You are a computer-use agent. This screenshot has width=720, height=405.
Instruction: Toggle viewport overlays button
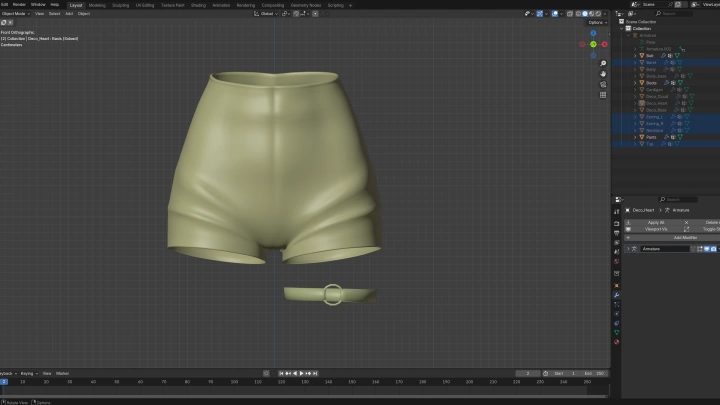tap(555, 14)
